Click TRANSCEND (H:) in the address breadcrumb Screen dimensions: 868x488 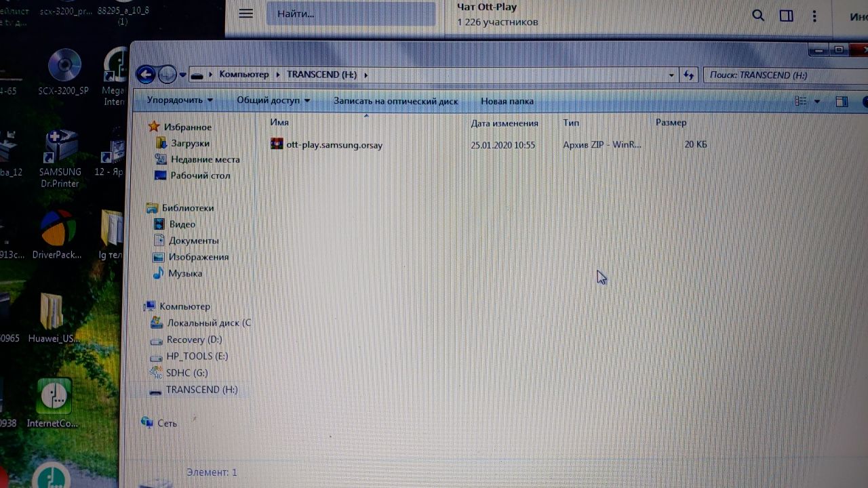click(x=321, y=75)
